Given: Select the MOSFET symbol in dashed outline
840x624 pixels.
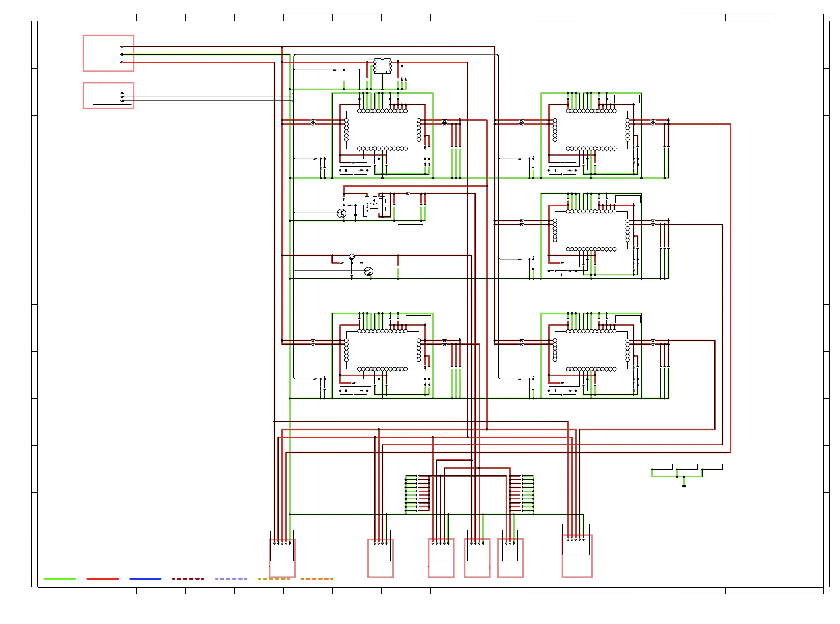Looking at the screenshot, I should click(374, 206).
